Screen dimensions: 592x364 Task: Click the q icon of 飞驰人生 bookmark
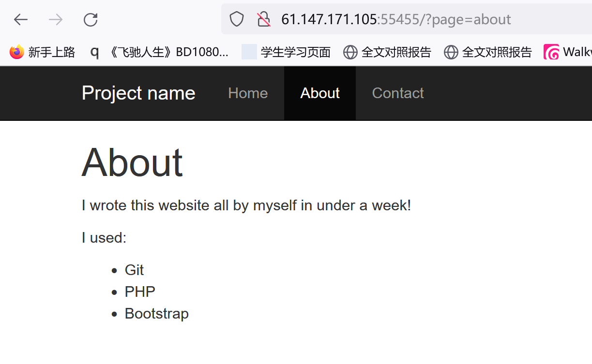pyautogui.click(x=94, y=52)
